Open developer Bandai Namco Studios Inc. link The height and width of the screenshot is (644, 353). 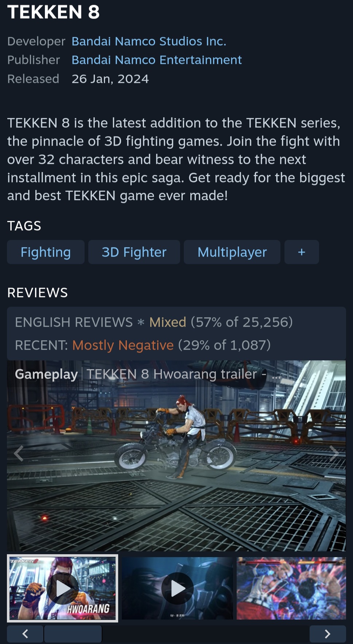point(149,41)
